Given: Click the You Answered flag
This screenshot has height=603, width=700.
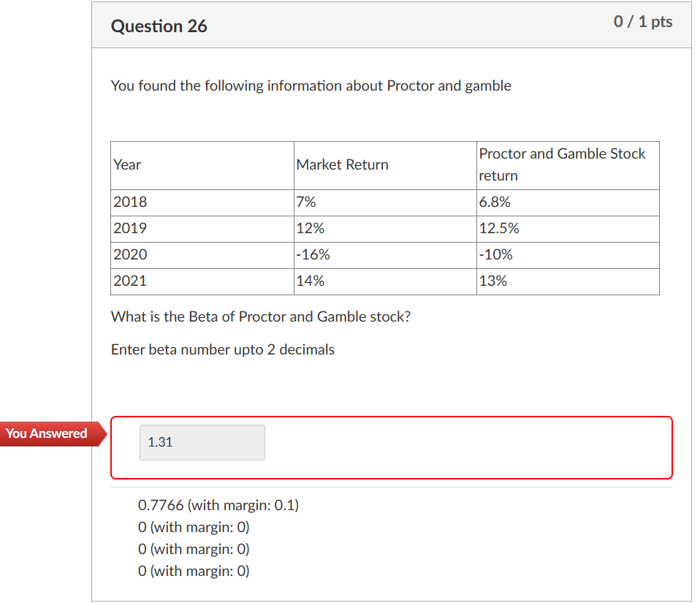Looking at the screenshot, I should click(x=45, y=433).
